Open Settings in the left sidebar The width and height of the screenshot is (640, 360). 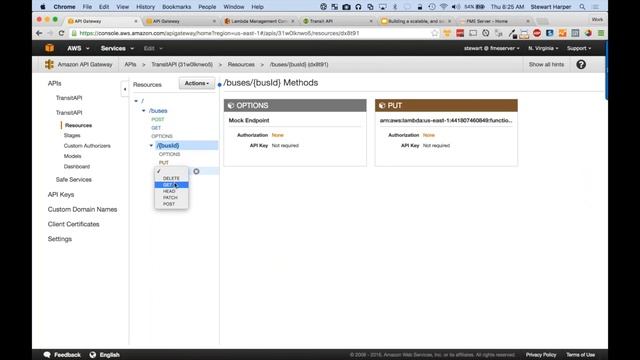[60, 239]
